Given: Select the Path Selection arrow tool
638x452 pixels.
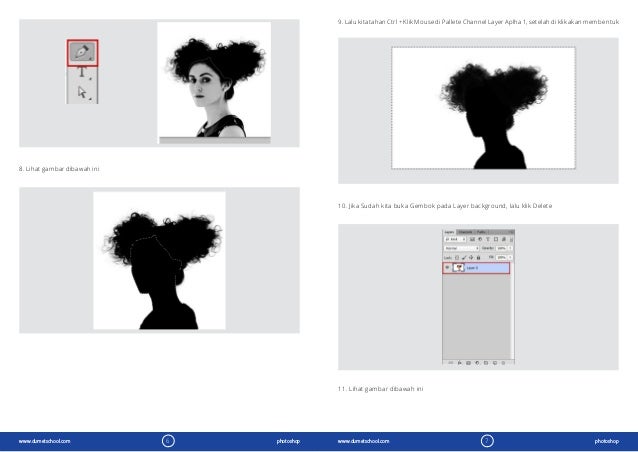Looking at the screenshot, I should [82, 92].
